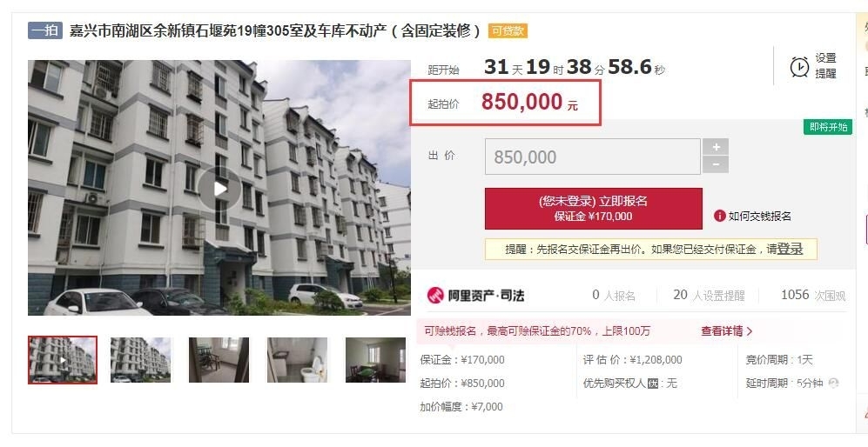Click the alarm clock reminder icon

pyautogui.click(x=799, y=66)
